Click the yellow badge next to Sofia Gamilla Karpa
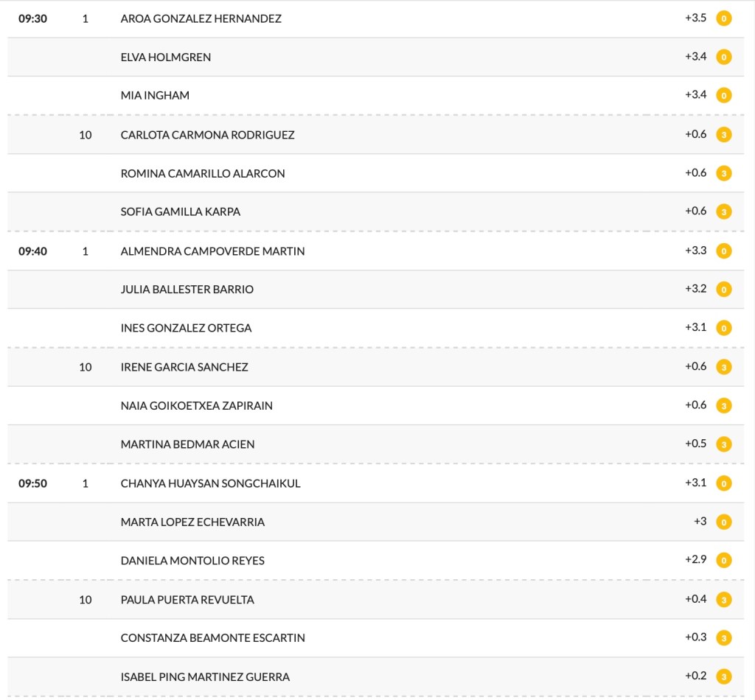Screen dimensions: 755x700 pyautogui.click(x=724, y=211)
